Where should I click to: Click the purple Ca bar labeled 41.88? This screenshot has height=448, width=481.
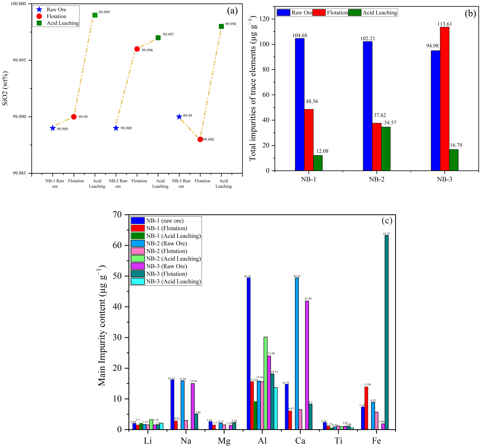[x=307, y=365]
